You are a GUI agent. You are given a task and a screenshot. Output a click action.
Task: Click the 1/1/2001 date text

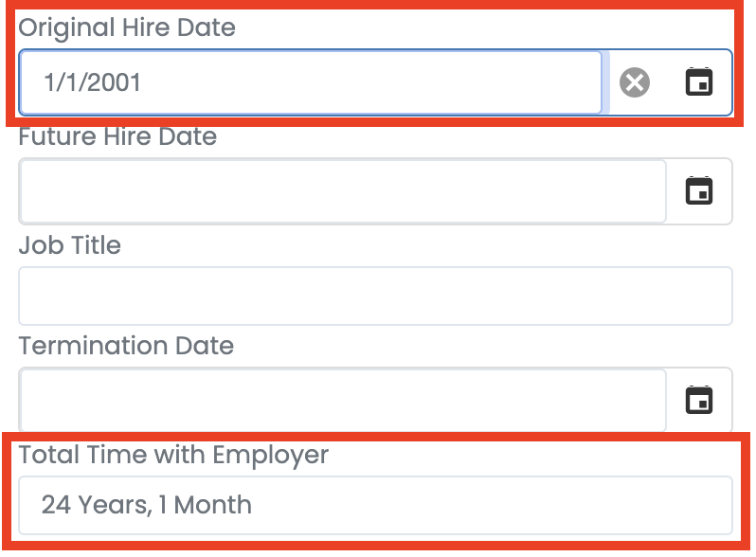(x=92, y=83)
